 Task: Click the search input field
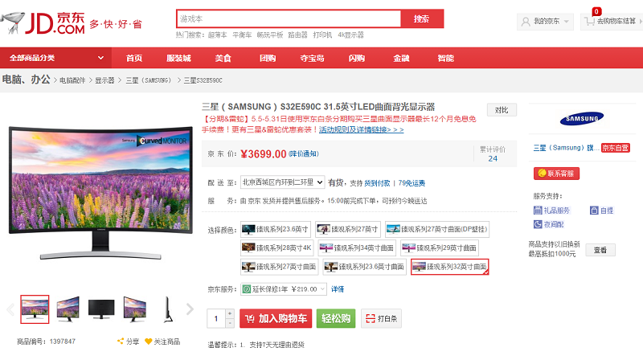coord(289,18)
